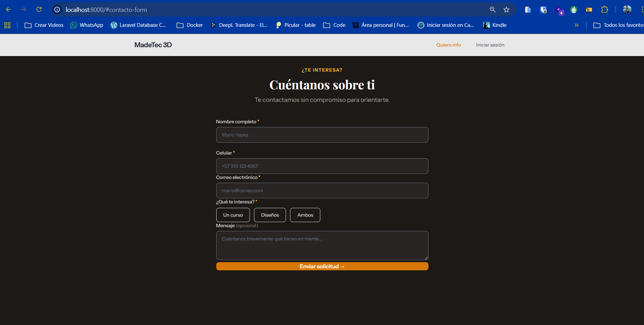Screen dimensions: 644x325
Task: Click the green robot extension icon
Action: (x=574, y=10)
